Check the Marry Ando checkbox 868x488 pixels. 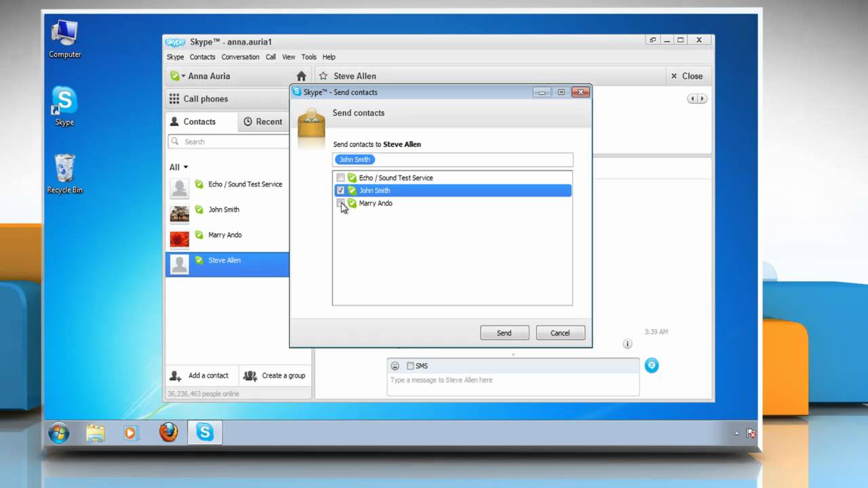[x=340, y=203]
